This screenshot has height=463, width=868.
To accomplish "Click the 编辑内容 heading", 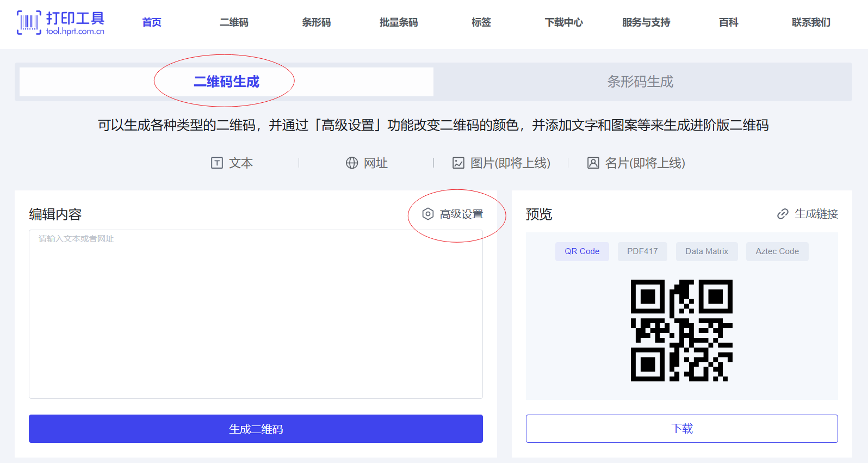I will pyautogui.click(x=55, y=214).
